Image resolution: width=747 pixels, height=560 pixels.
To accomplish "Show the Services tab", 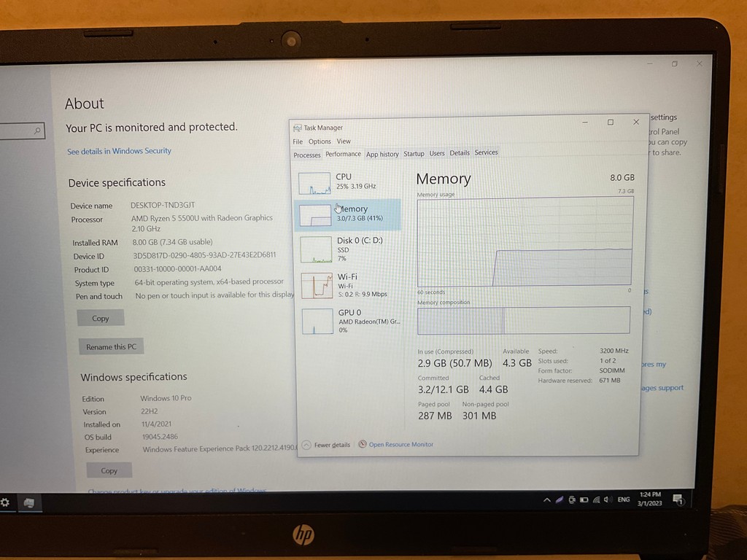I will coord(486,152).
